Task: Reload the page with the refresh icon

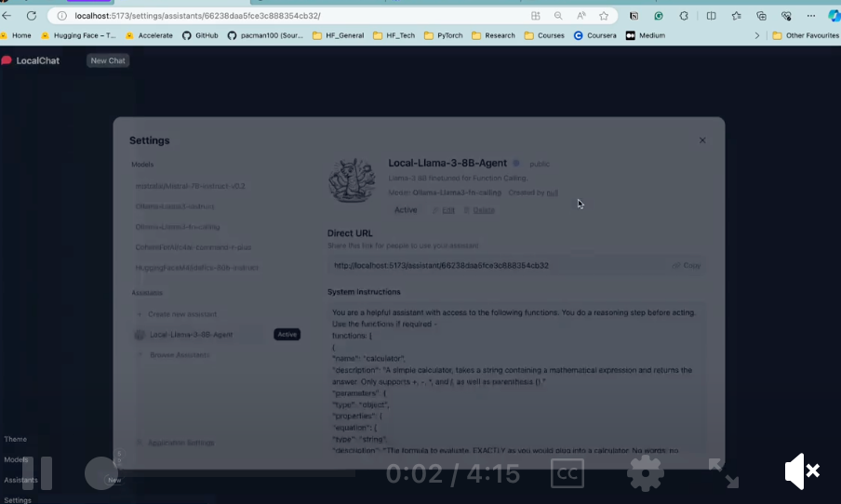Action: point(32,16)
